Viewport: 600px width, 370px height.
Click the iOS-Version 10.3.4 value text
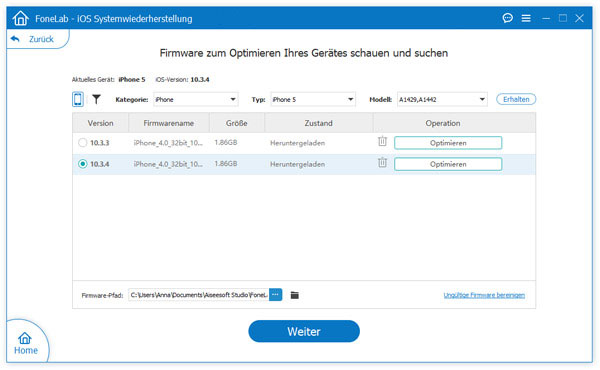point(200,80)
